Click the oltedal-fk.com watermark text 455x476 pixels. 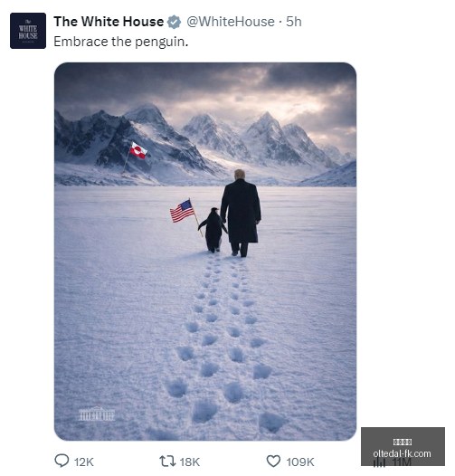tap(402, 453)
